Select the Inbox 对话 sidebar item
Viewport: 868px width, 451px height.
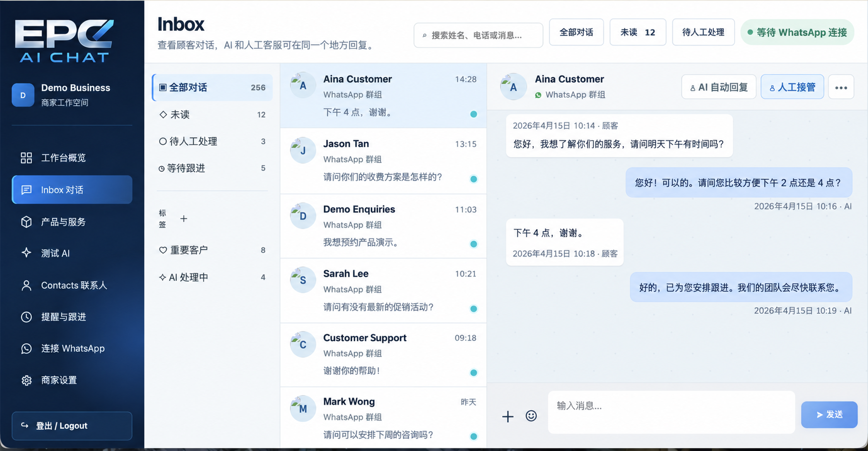click(72, 190)
